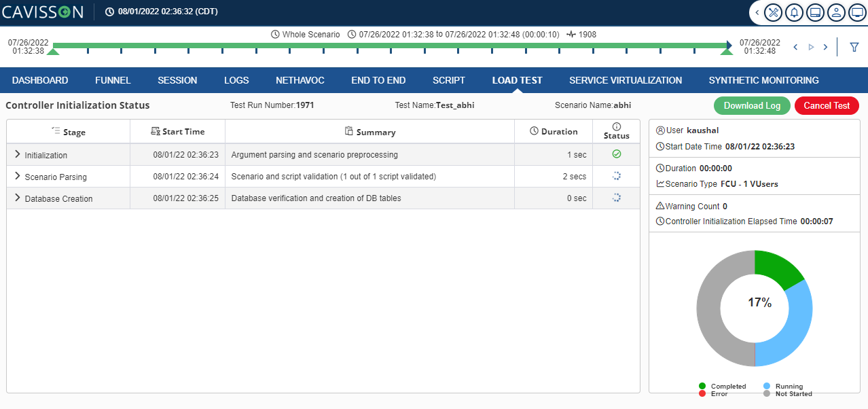
Task: Click the 'Argument parsing and scenario preprocessing' summary
Action: 314,155
